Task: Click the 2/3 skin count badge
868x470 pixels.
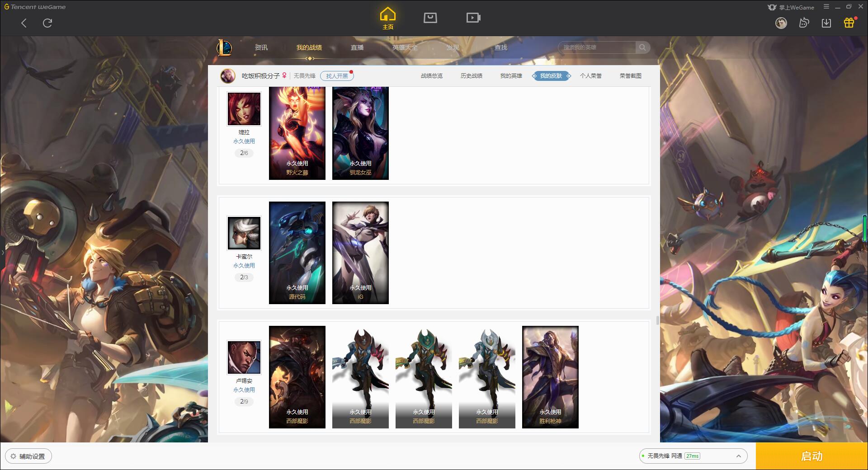Action: (244, 277)
